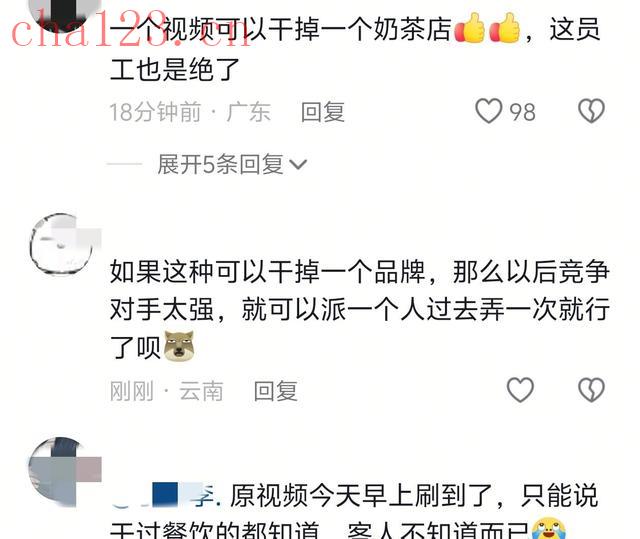
Task: Dislike the Guangdong comment with broken heart
Action: 591,111
